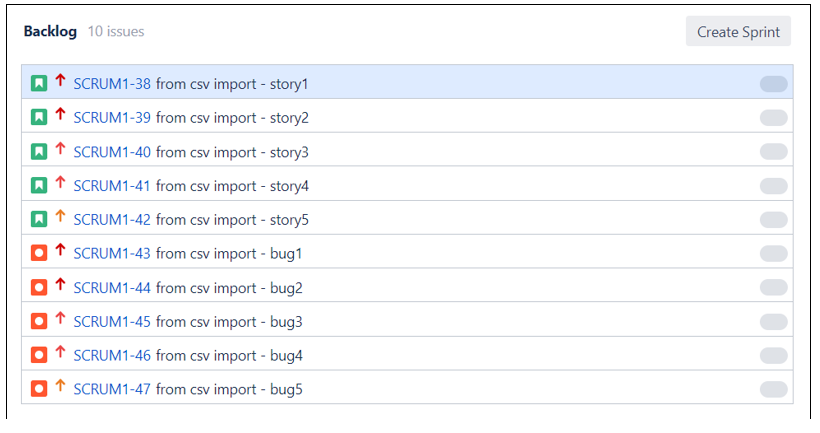This screenshot has width=820, height=433.
Task: Click the orange priority arrow on SCRUM1-47
Action: pos(60,386)
